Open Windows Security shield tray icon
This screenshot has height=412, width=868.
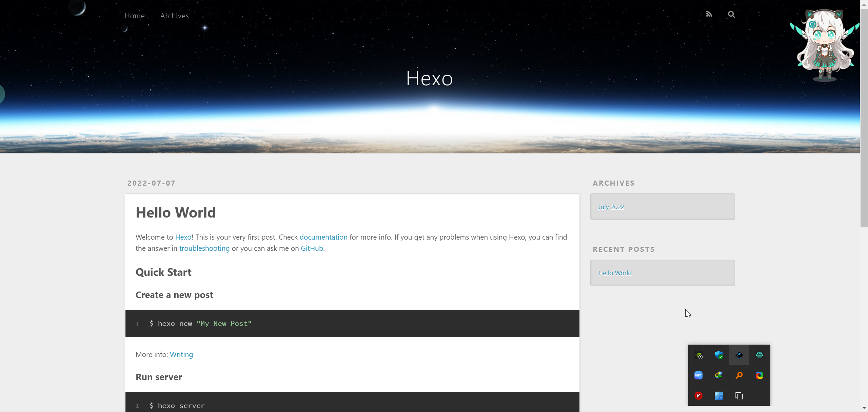719,355
